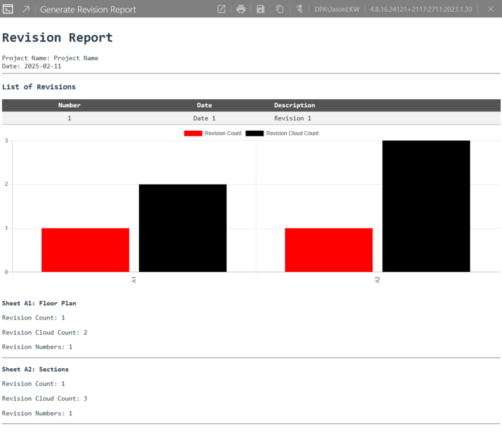The width and height of the screenshot is (502, 448).
Task: Toggle the black Revision Cloud Count legend swatch
Action: (x=254, y=134)
